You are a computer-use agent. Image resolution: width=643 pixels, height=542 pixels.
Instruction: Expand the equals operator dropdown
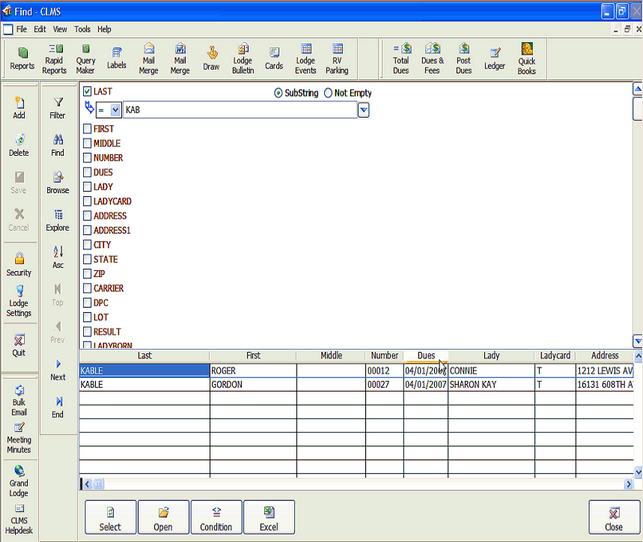point(115,110)
